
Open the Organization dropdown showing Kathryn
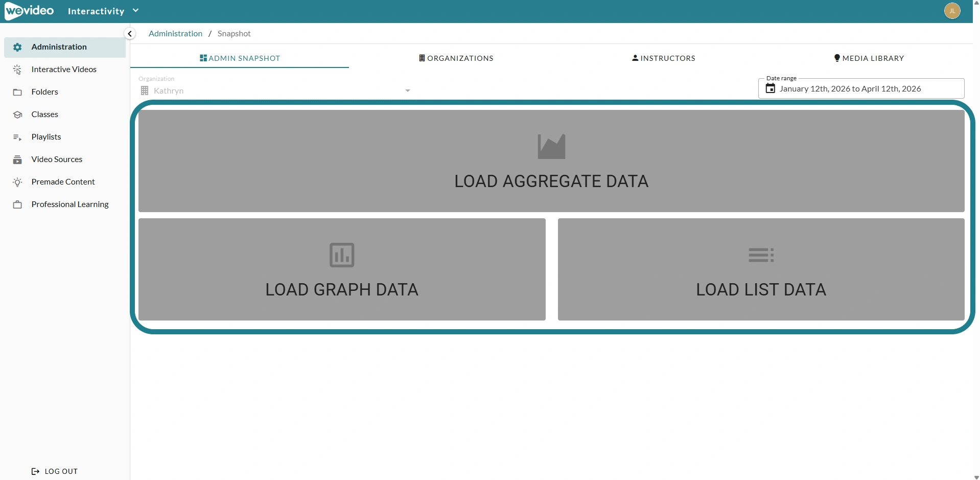coord(275,90)
